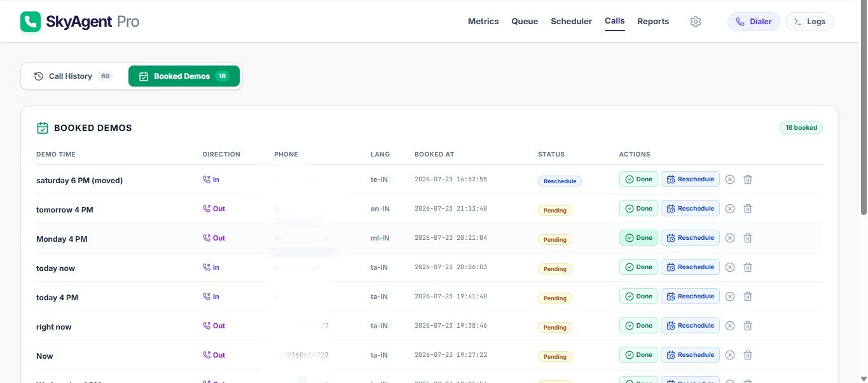
Task: Click the Demo Time column header
Action: tap(56, 155)
